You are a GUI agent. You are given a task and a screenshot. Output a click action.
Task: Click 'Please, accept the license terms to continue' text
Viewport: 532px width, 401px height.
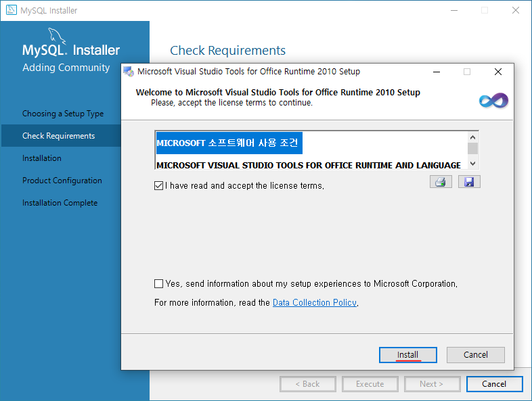click(231, 103)
